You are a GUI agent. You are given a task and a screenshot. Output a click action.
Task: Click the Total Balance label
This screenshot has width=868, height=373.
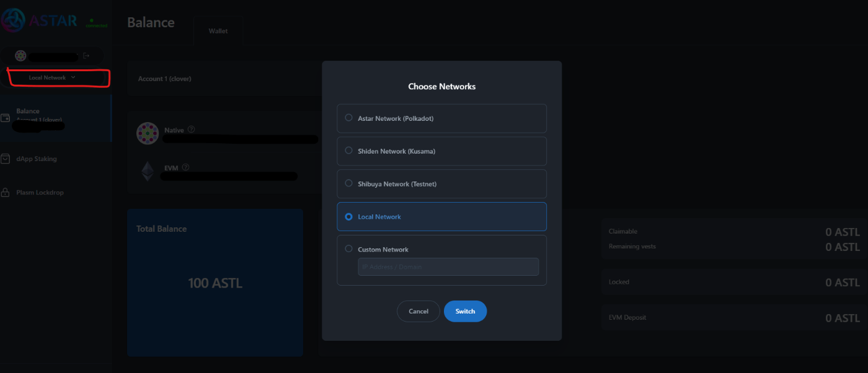161,229
